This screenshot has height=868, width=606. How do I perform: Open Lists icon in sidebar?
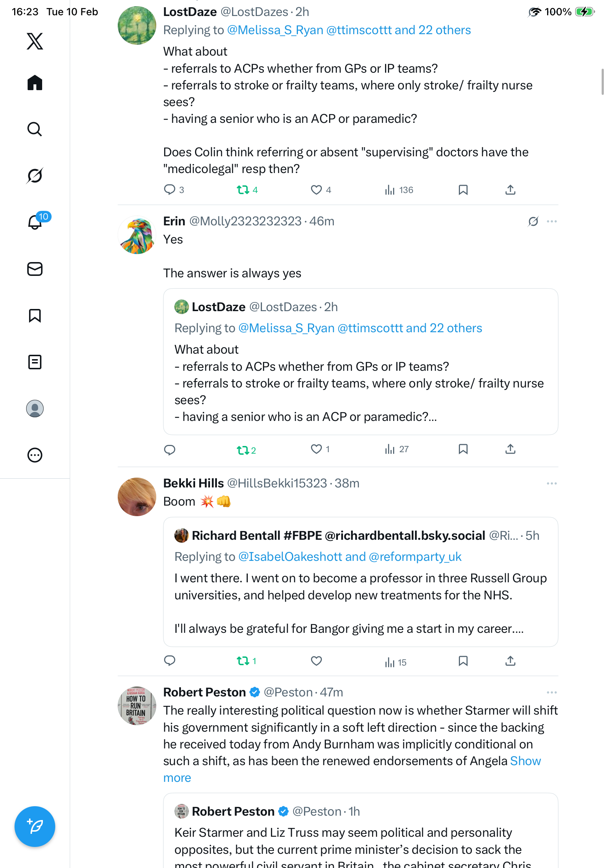click(35, 362)
